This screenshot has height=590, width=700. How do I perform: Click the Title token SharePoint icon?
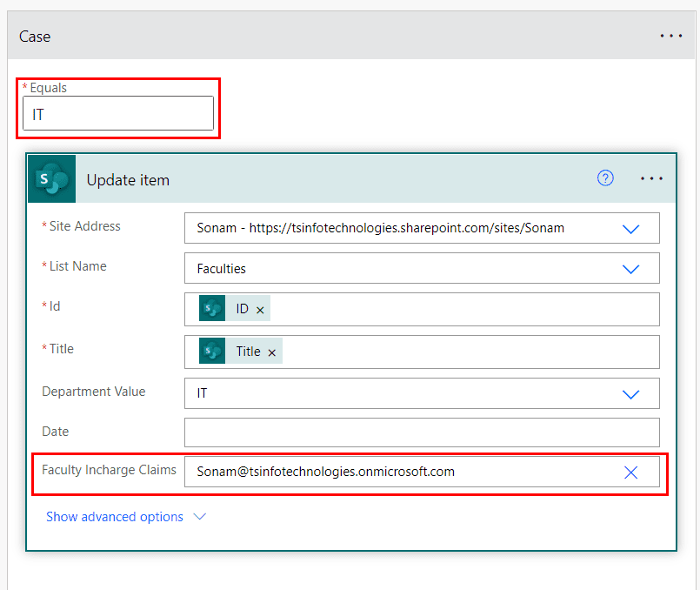[x=212, y=351]
